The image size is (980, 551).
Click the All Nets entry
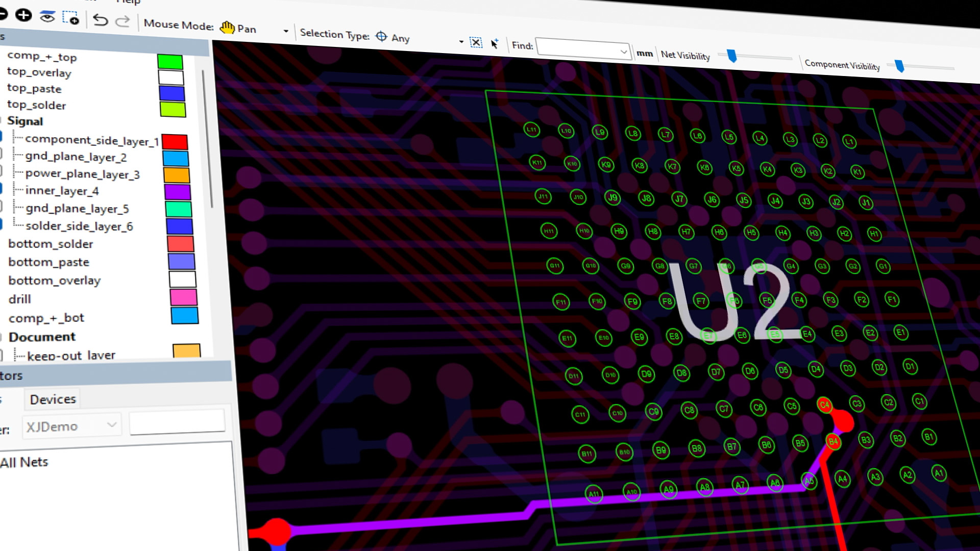click(24, 462)
